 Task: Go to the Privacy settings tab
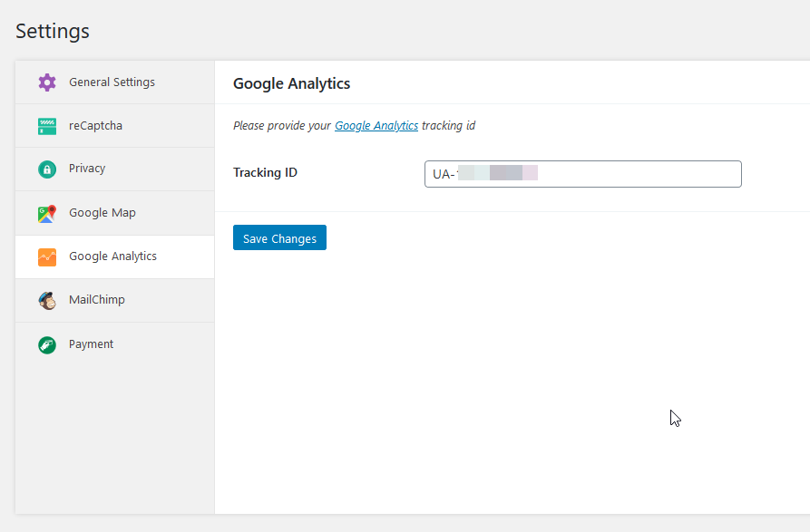[87, 169]
